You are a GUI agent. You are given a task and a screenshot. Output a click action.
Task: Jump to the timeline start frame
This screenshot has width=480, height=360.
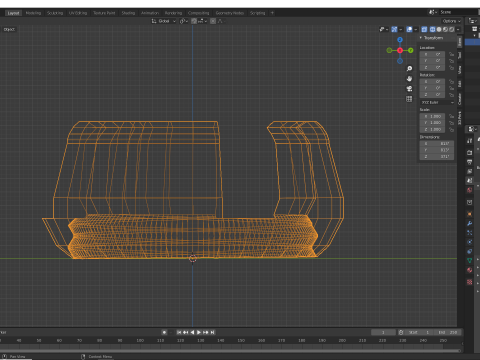point(179,332)
